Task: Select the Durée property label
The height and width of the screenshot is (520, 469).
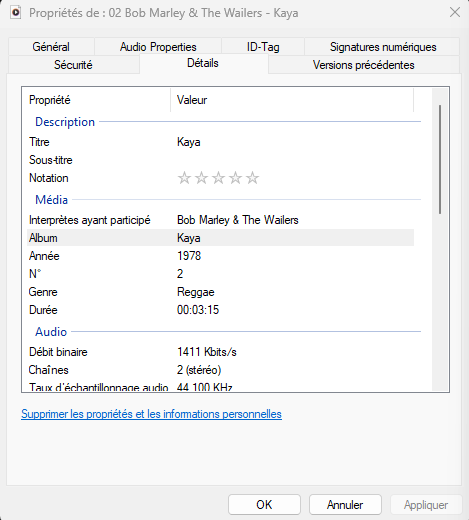Action: point(43,310)
